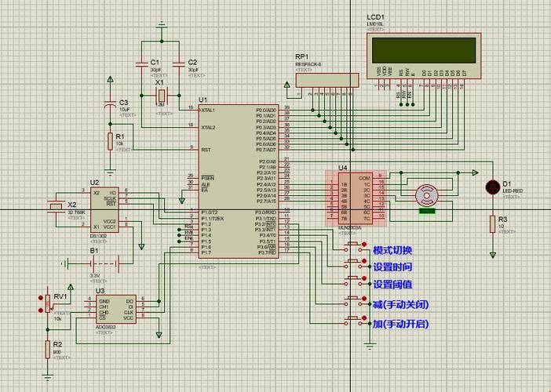Select the ULN2003A driver chip U4
The height and width of the screenshot is (392, 551).
click(x=356, y=198)
